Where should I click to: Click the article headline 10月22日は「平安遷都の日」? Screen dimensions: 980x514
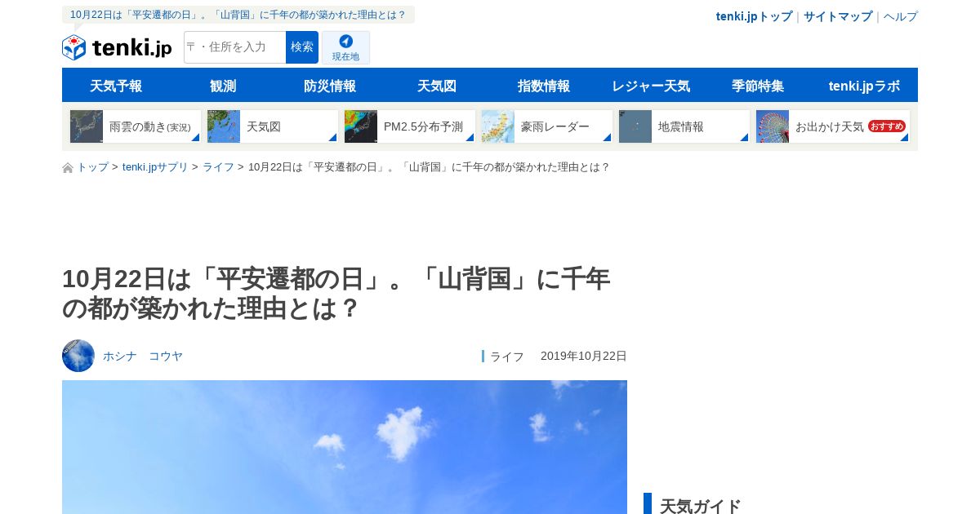336,294
